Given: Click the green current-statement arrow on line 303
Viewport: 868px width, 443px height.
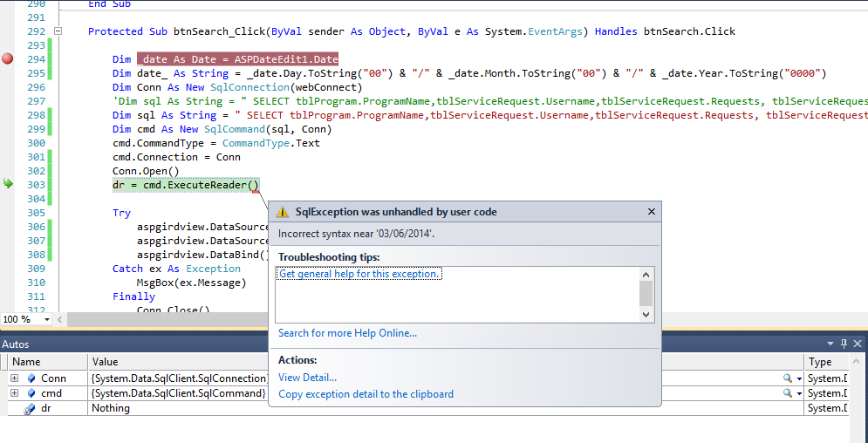Looking at the screenshot, I should click(8, 184).
